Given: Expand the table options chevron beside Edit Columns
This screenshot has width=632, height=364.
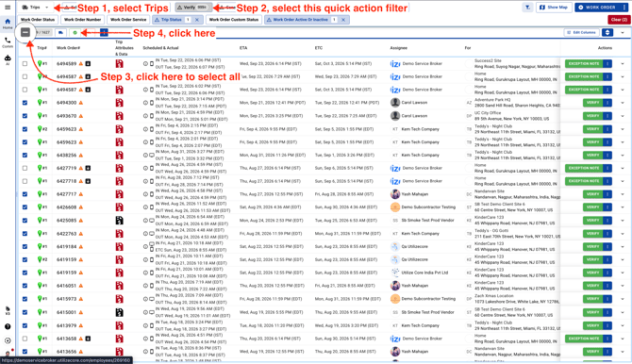Looking at the screenshot, I should coord(623,33).
